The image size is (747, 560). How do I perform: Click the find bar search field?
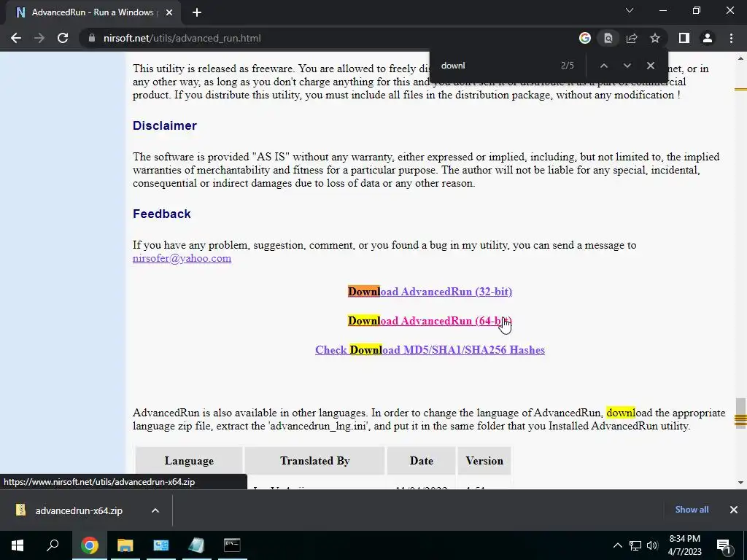495,66
